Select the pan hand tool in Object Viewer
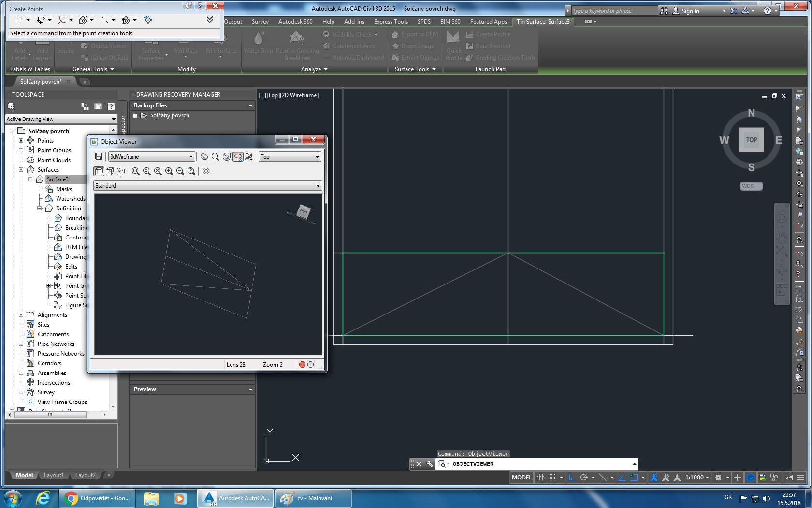Image resolution: width=812 pixels, height=508 pixels. tap(204, 156)
